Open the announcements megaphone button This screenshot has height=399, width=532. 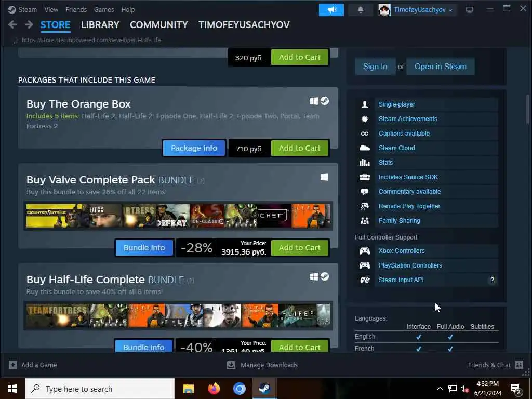(x=331, y=10)
